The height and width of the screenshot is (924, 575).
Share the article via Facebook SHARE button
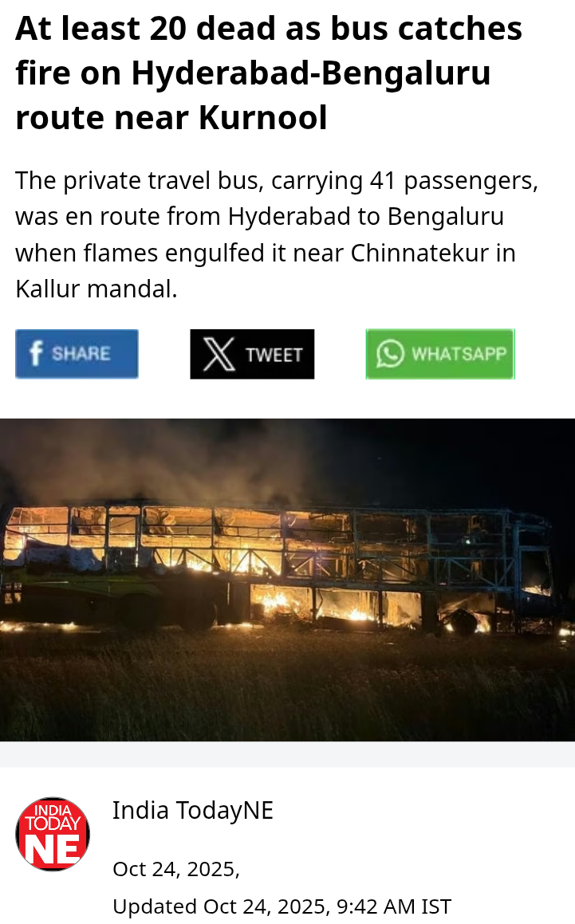pos(77,353)
